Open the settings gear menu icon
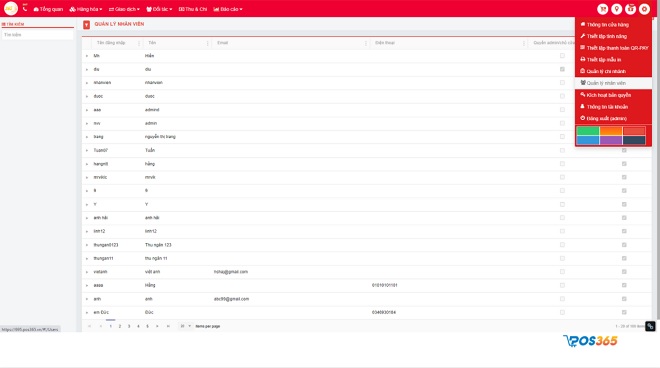This screenshot has height=368, width=660. click(644, 9)
